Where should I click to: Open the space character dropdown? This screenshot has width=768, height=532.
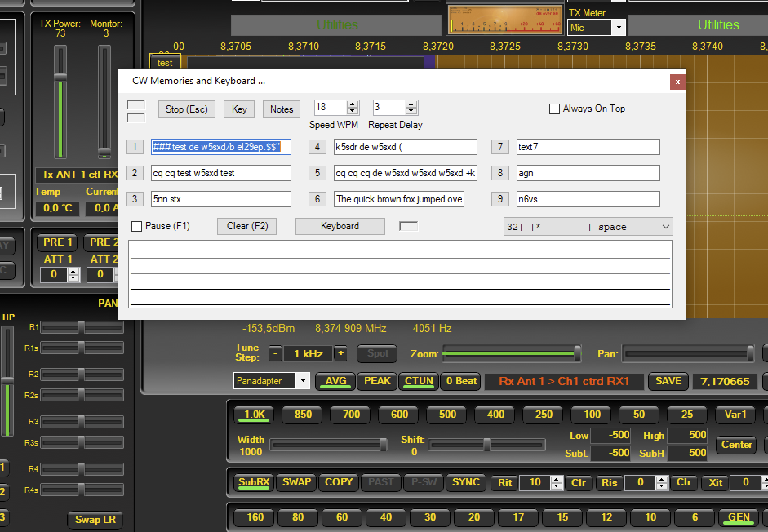(x=665, y=227)
